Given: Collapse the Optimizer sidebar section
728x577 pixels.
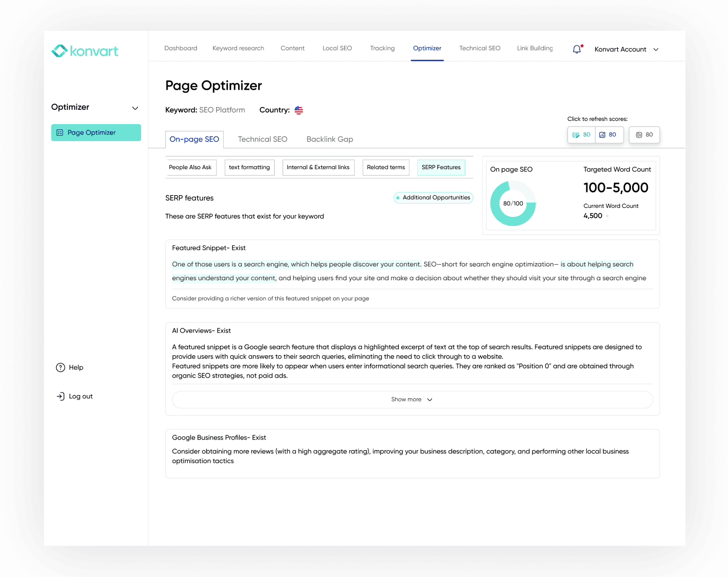Looking at the screenshot, I should point(135,108).
